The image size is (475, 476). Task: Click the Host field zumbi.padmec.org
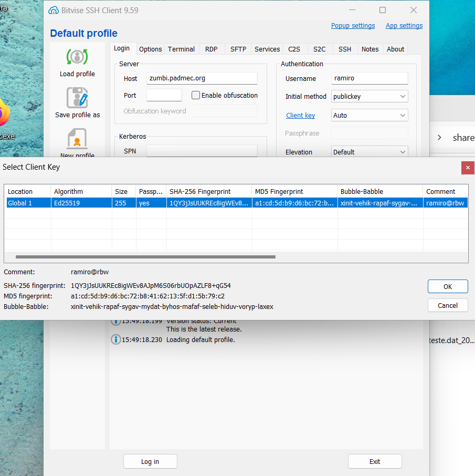click(202, 78)
